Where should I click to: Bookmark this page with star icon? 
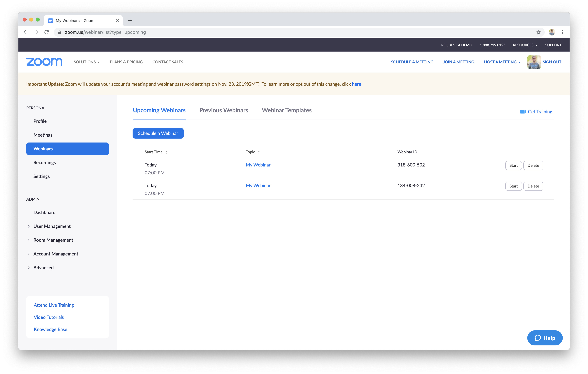pos(539,32)
